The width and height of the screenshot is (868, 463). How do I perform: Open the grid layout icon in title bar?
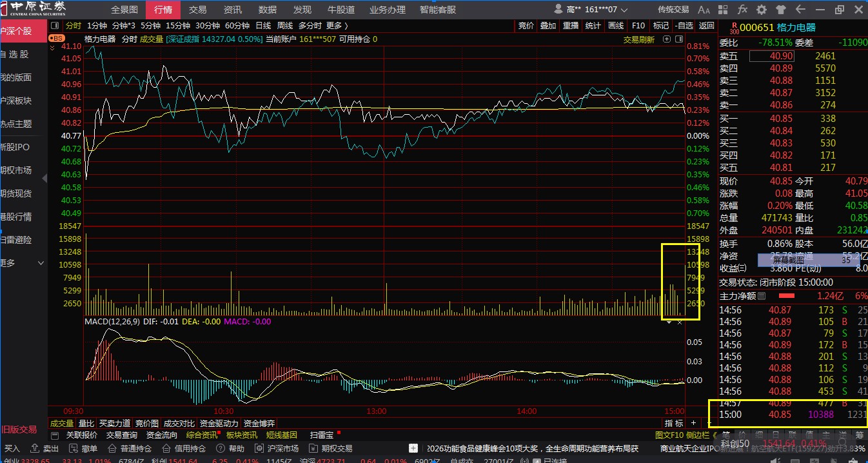tap(724, 10)
